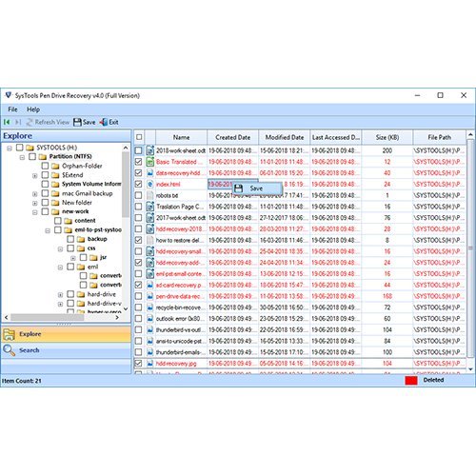Click the green first-page navigation arrow icon

[x=7, y=122]
